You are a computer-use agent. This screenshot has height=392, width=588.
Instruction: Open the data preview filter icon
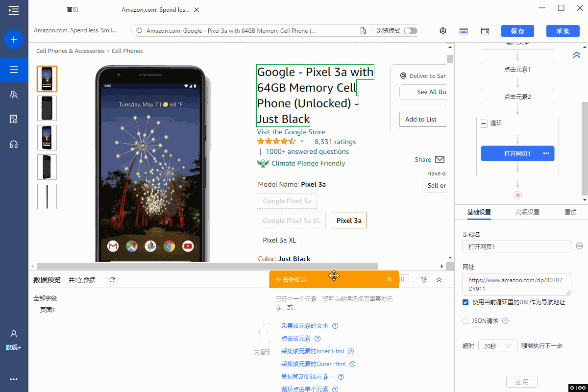[x=424, y=280]
